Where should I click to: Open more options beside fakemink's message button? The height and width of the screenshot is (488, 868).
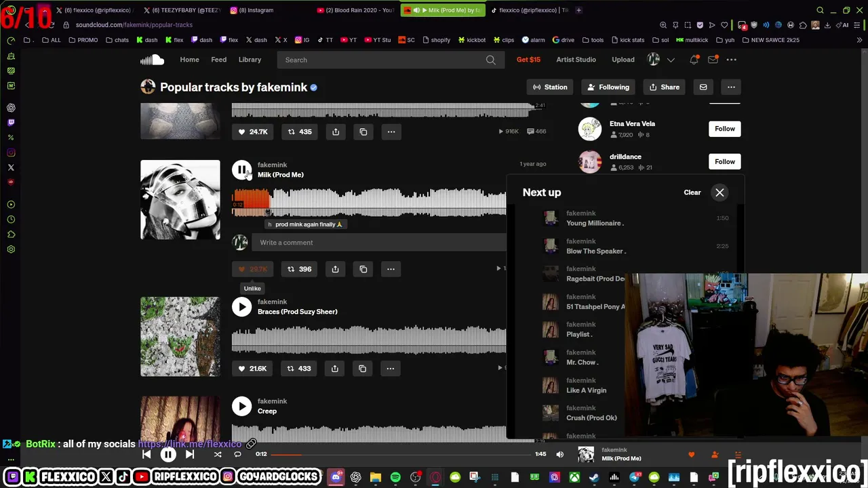(x=731, y=87)
